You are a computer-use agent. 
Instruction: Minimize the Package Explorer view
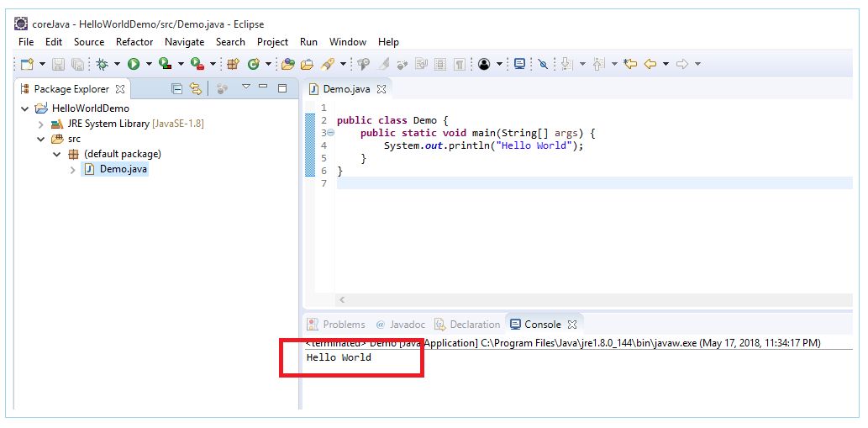click(x=264, y=87)
